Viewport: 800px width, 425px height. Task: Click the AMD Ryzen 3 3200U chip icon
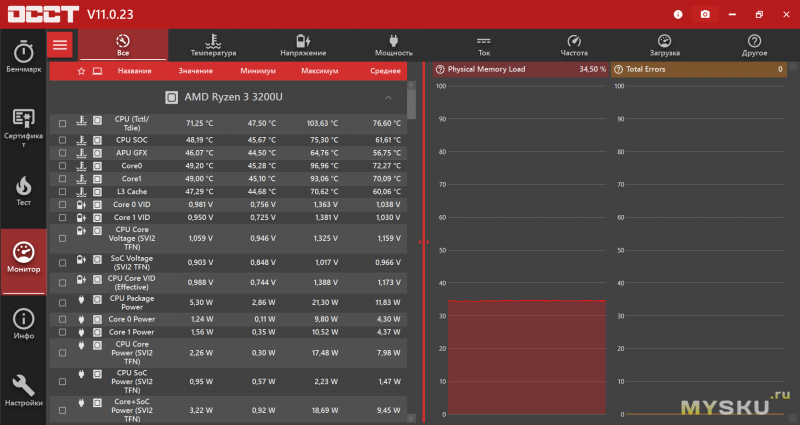[171, 97]
